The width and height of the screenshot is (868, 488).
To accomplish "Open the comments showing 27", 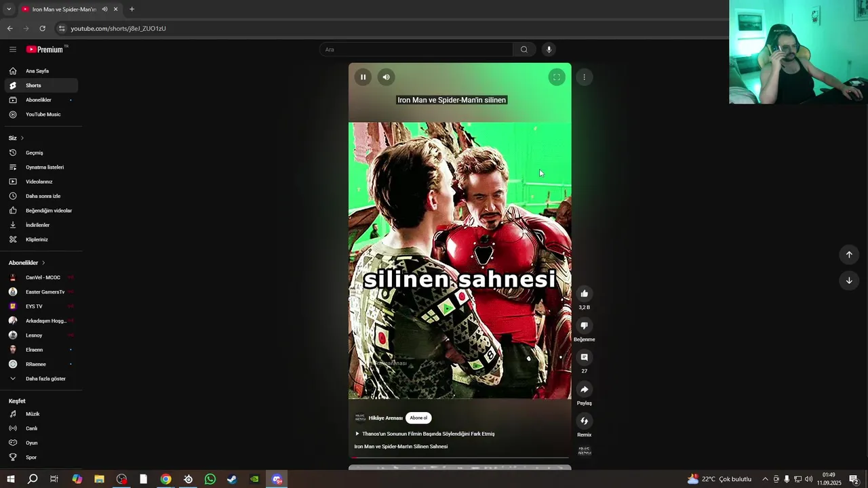I will [584, 357].
